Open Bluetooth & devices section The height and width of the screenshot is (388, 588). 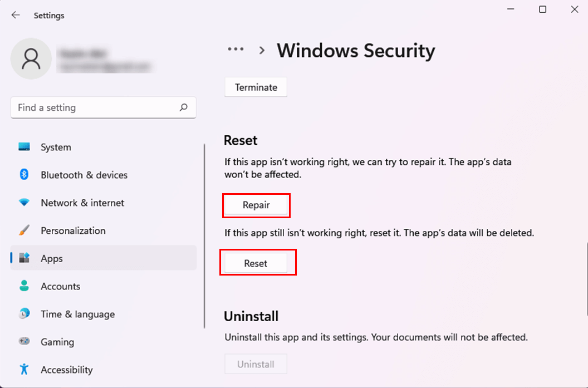[84, 175]
